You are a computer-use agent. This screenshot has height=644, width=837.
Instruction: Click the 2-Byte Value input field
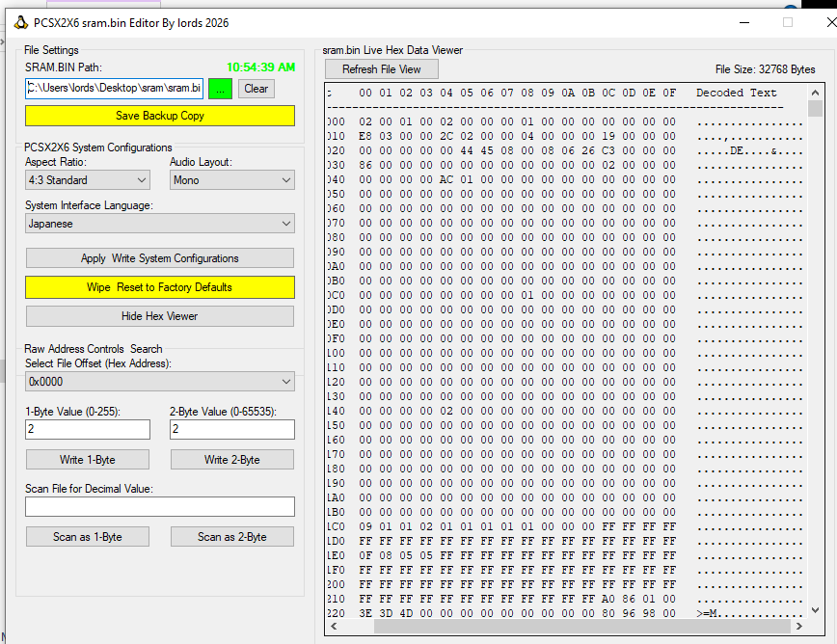click(x=232, y=430)
